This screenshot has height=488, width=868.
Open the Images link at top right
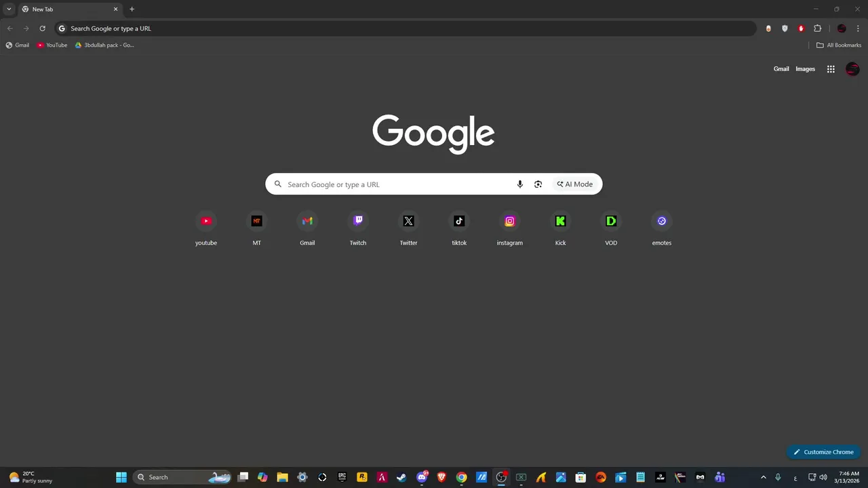805,69
